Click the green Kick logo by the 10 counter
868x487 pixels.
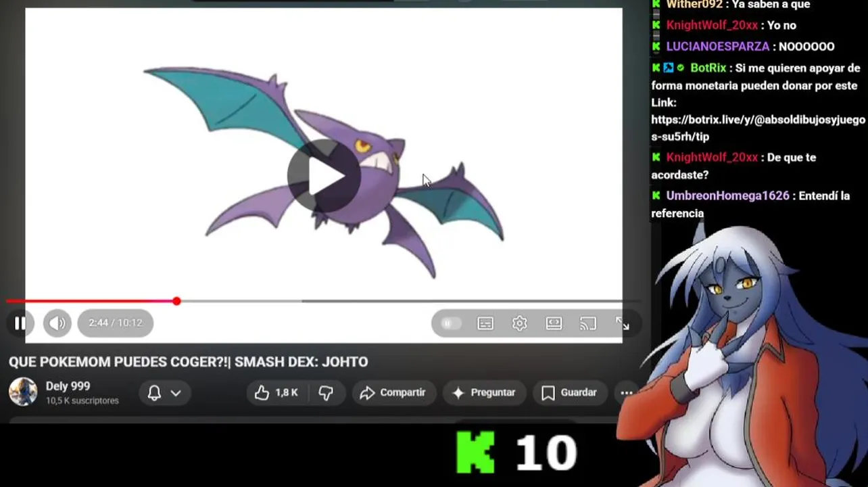point(476,453)
